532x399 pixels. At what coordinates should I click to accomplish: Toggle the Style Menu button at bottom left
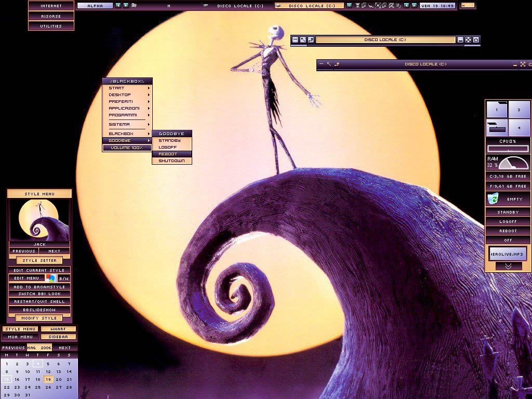click(x=20, y=329)
